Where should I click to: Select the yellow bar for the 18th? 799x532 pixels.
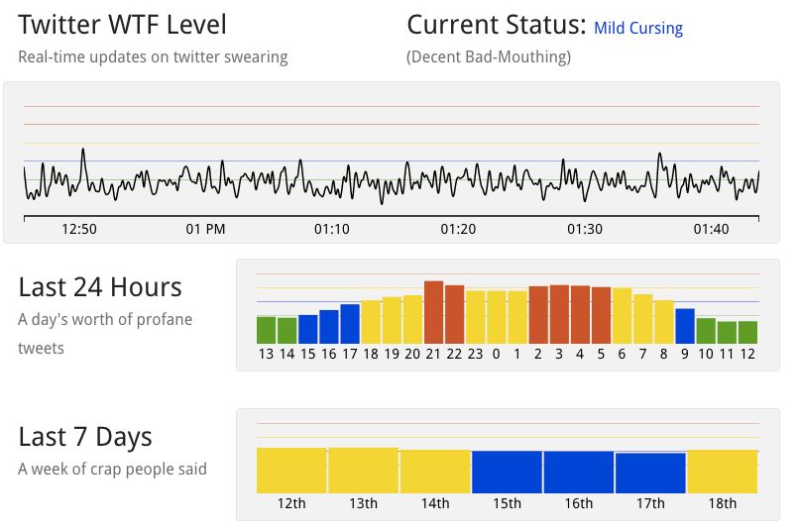coord(722,472)
